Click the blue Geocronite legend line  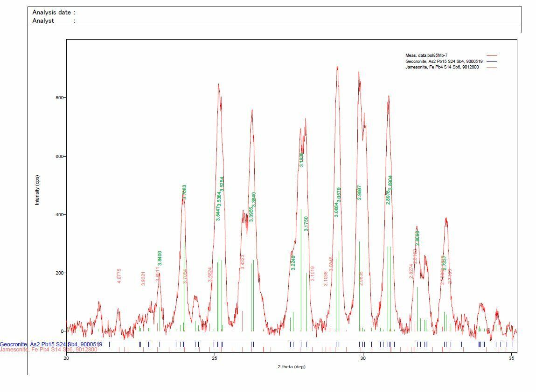point(491,62)
